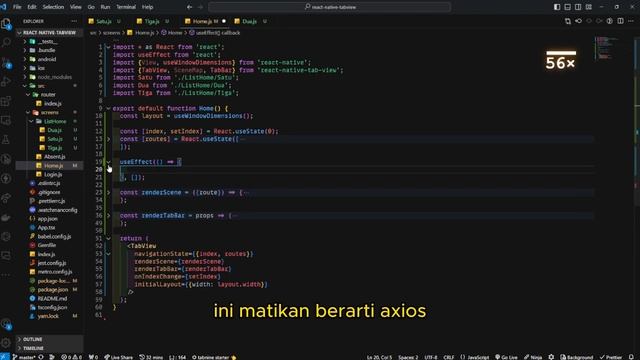Click the Go Live status item
The image size is (640, 360).
click(x=506, y=357)
